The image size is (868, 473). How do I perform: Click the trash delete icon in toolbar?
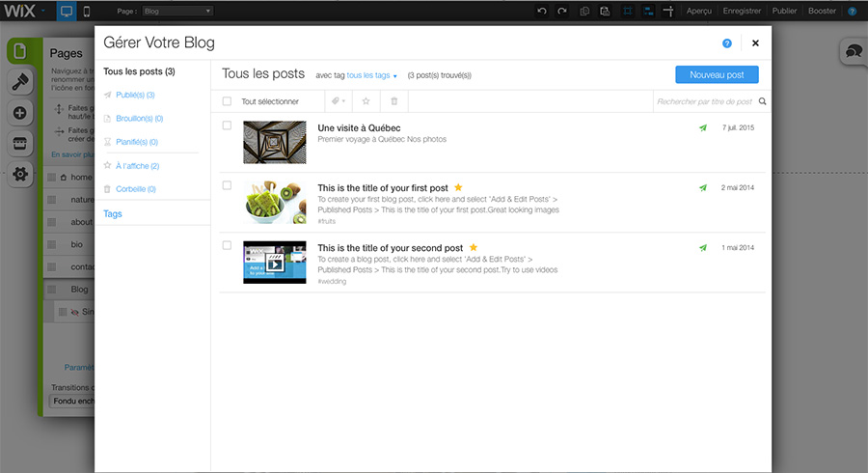click(x=394, y=101)
